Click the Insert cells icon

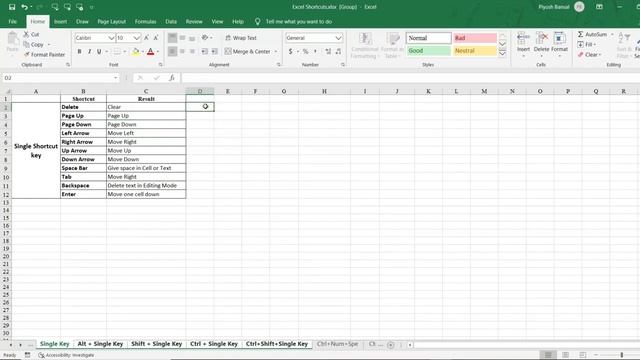point(523,39)
